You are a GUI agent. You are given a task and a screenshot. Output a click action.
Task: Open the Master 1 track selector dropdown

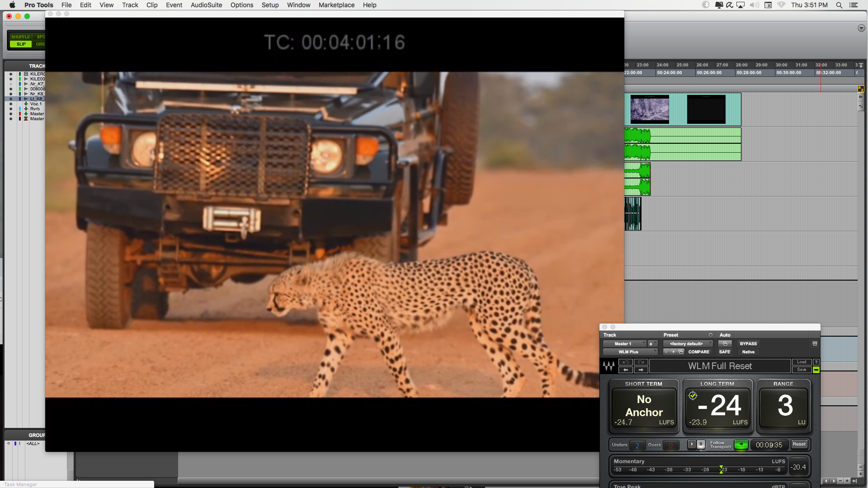point(625,344)
